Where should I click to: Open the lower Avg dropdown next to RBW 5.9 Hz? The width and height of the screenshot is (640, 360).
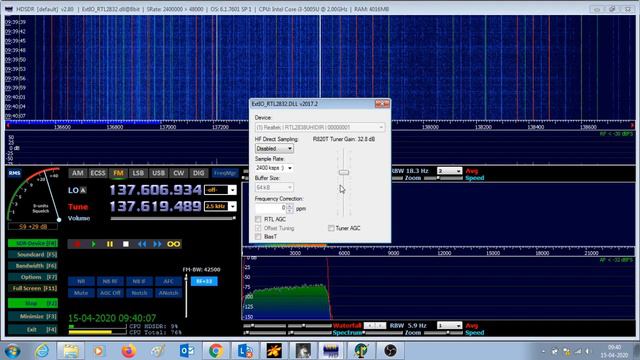point(449,326)
